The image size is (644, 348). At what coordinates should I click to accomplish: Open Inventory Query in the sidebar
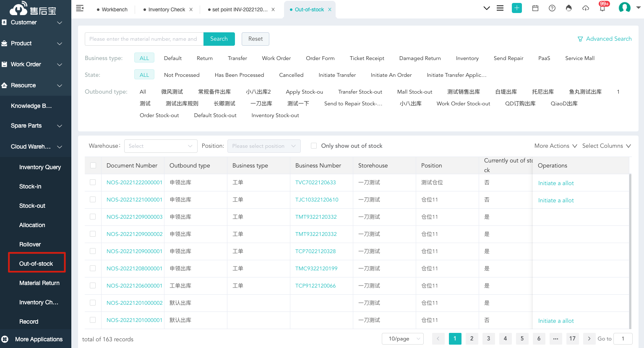click(x=40, y=167)
